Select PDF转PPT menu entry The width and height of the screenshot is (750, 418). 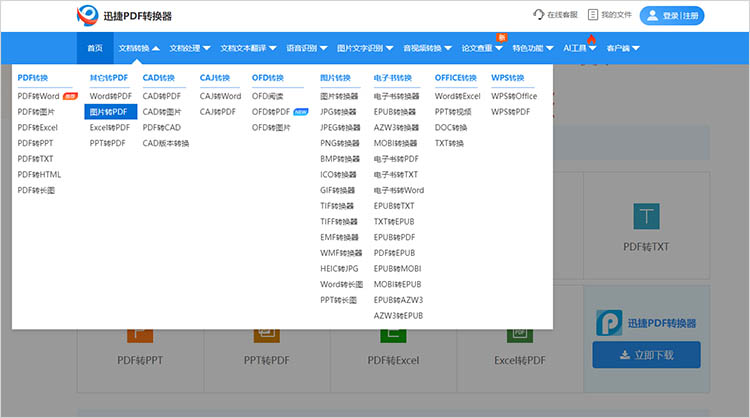[x=35, y=143]
